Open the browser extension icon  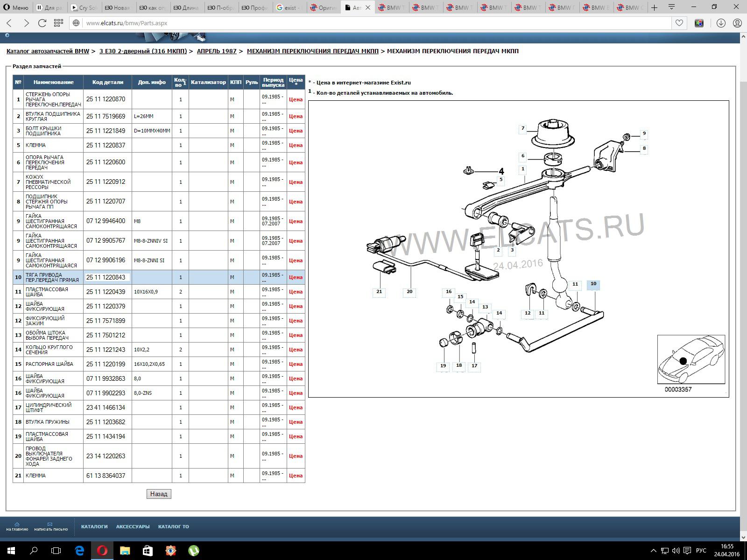coord(699,23)
